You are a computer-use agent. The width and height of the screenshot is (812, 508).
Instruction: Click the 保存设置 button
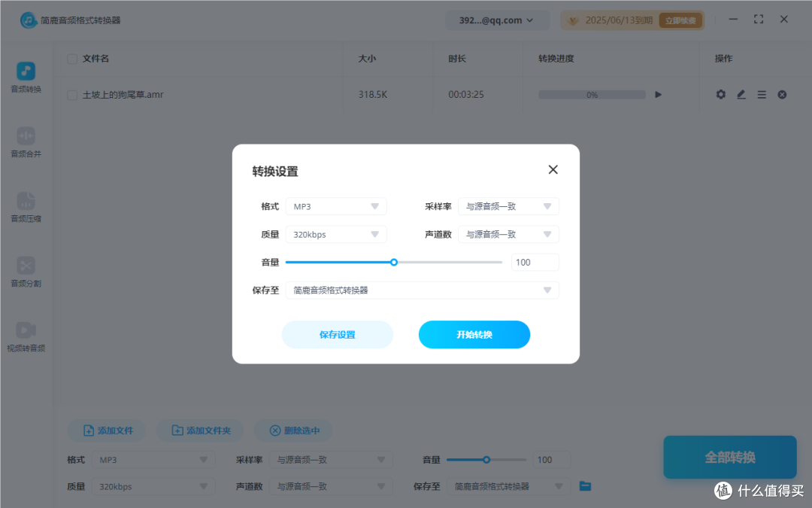337,334
